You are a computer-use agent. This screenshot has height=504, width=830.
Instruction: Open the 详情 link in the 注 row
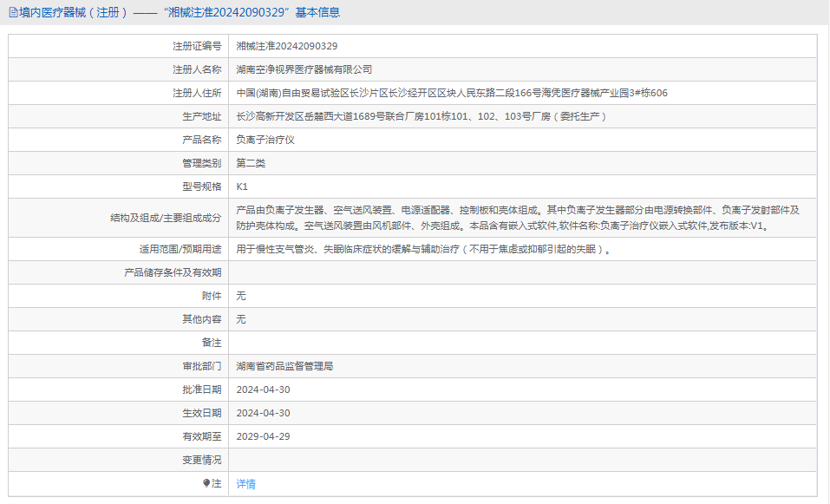coord(245,483)
